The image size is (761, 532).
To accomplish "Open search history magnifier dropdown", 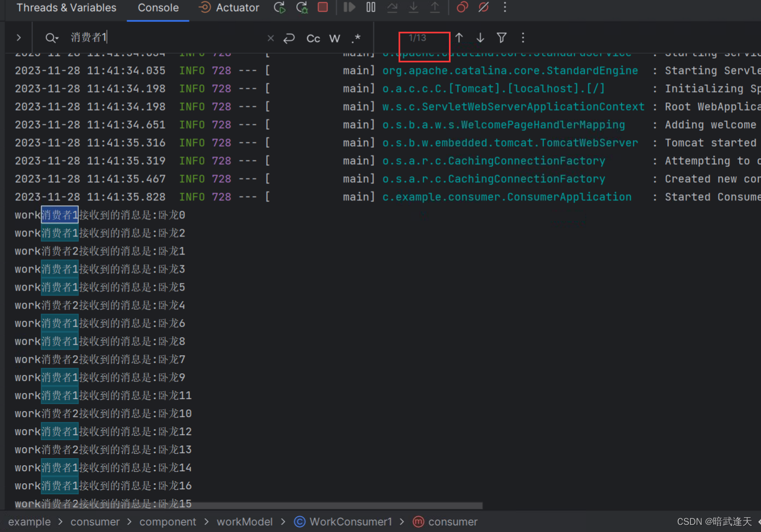I will pos(51,38).
